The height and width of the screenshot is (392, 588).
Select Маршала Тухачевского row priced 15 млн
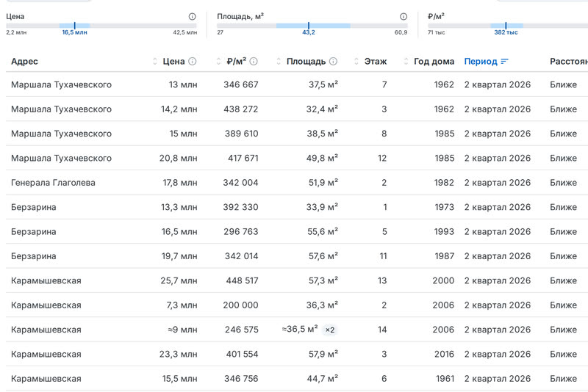click(297, 134)
